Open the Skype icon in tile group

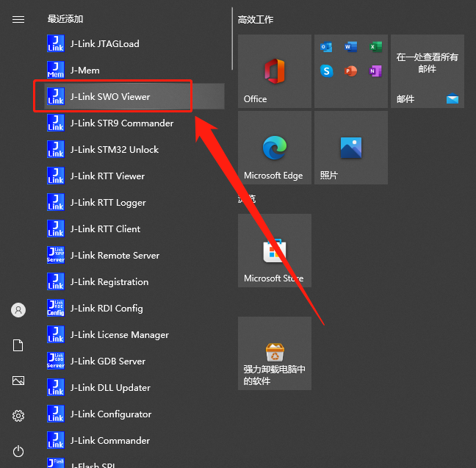pyautogui.click(x=326, y=71)
